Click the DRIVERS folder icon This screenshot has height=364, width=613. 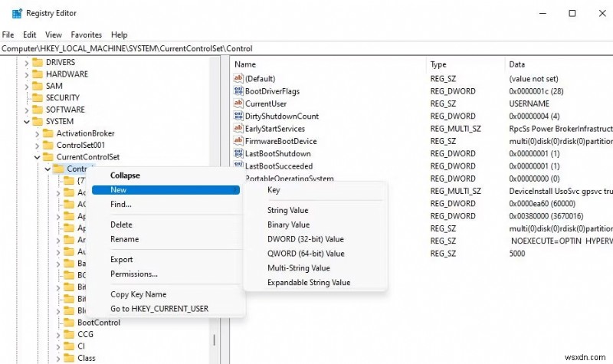click(38, 62)
